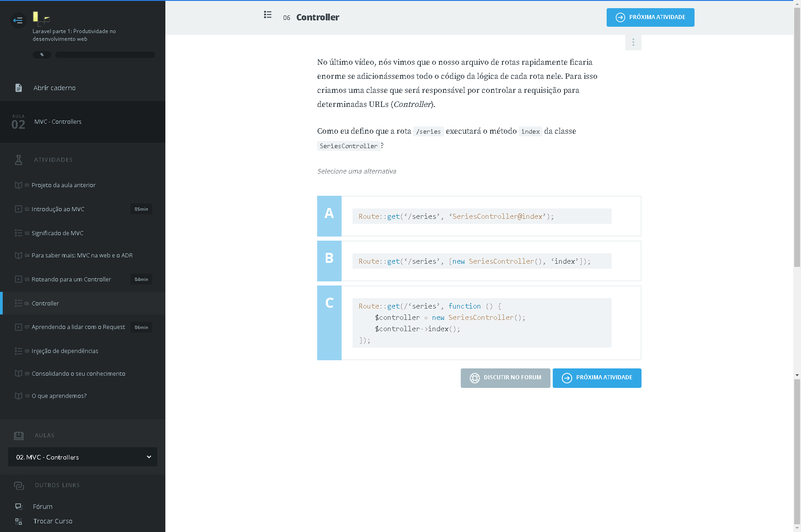
Task: Click the Trocar Curso icon
Action: [x=19, y=522]
